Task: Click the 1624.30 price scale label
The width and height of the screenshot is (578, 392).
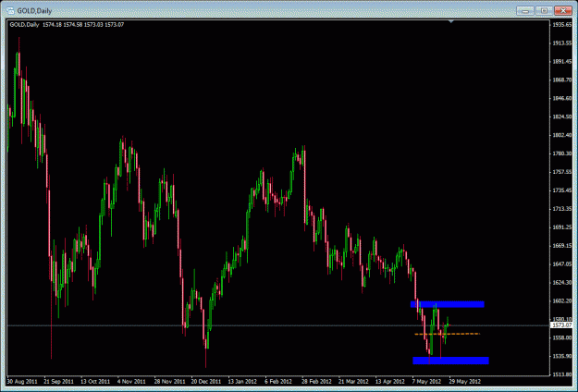Action: pyautogui.click(x=562, y=283)
